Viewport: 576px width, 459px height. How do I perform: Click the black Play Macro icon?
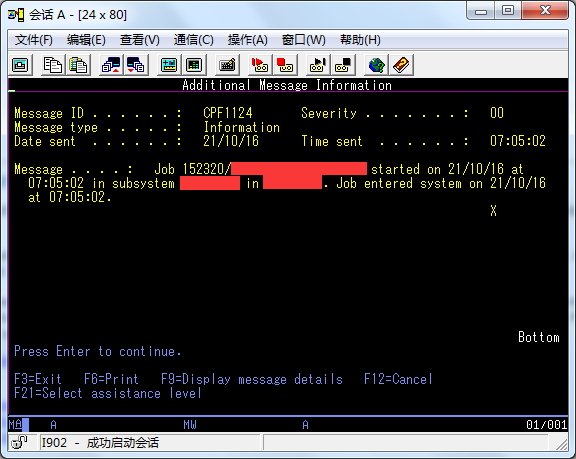tap(318, 65)
